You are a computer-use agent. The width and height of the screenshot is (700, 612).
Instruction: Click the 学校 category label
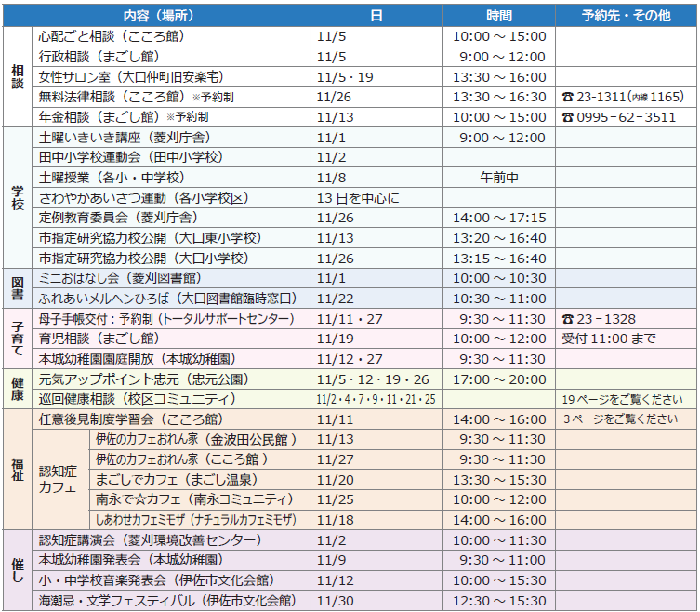point(18,197)
